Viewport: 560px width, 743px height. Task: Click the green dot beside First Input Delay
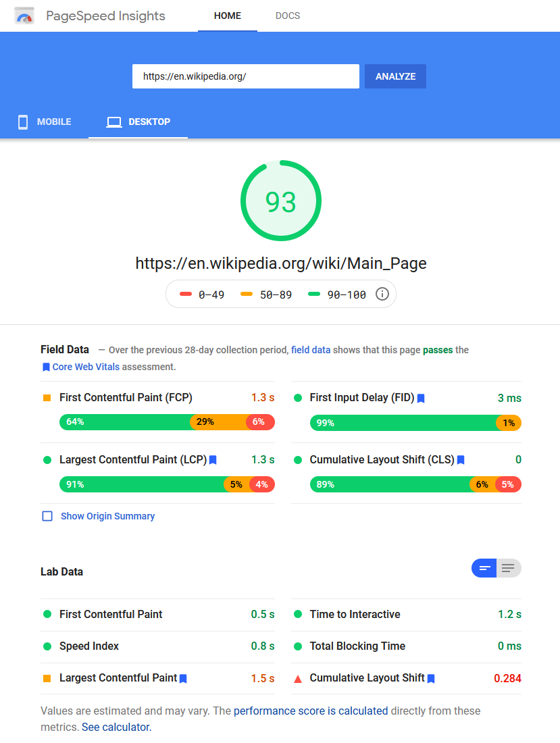coord(298,398)
